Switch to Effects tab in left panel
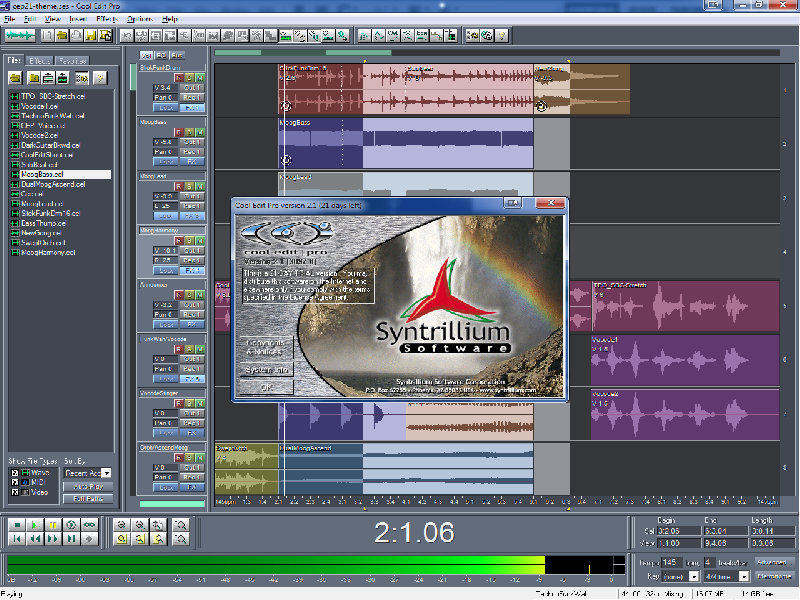The image size is (800, 600). pos(39,61)
